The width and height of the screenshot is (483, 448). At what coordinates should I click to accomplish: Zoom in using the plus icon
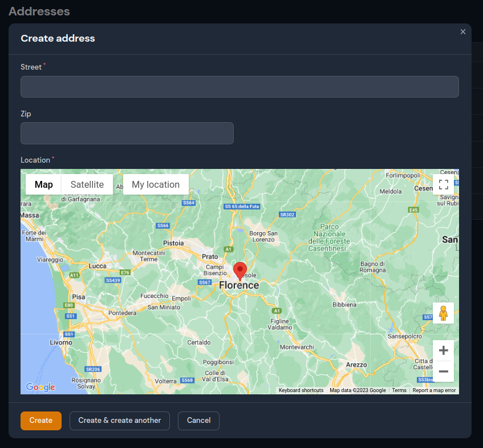(x=444, y=350)
